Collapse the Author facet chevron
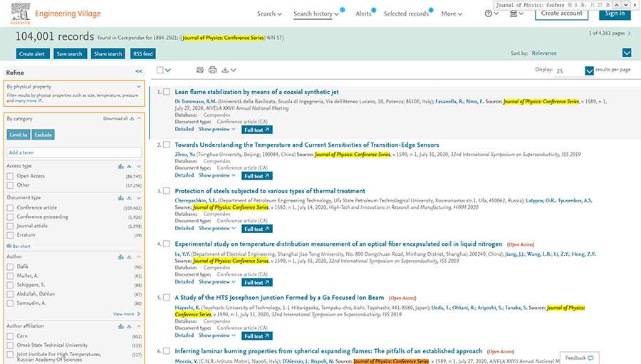This screenshot has width=641, height=364. pyautogui.click(x=139, y=257)
